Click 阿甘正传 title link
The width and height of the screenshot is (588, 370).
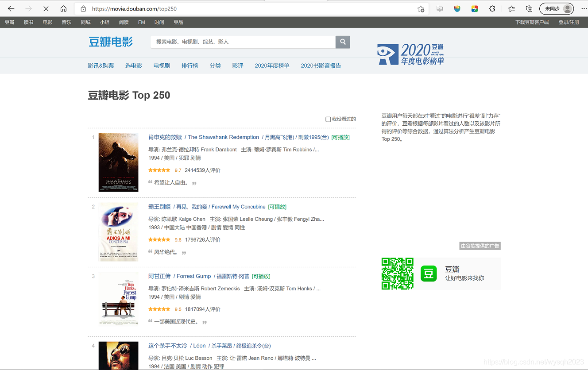coord(159,276)
